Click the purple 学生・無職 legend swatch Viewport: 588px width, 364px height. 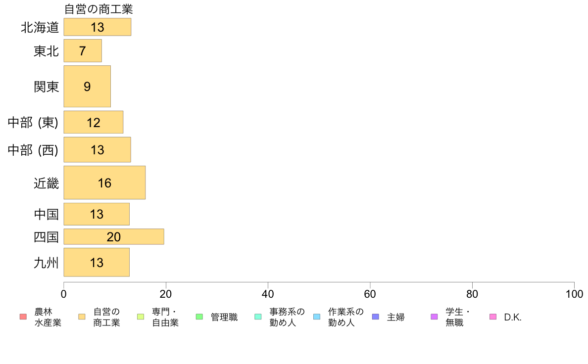pyautogui.click(x=434, y=317)
